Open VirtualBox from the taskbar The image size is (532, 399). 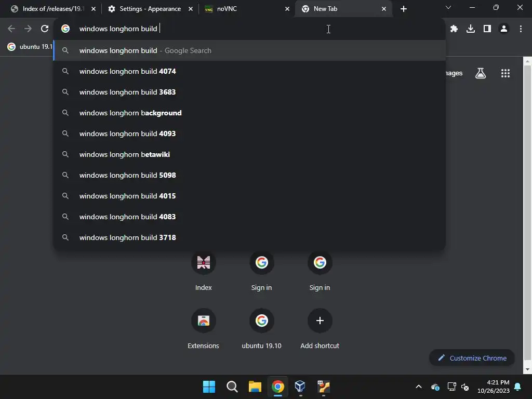301,387
